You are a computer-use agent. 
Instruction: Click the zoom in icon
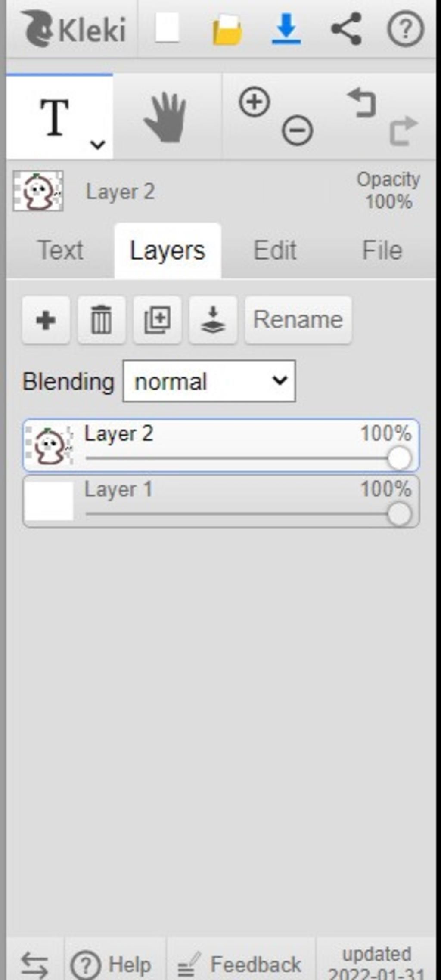[x=254, y=102]
